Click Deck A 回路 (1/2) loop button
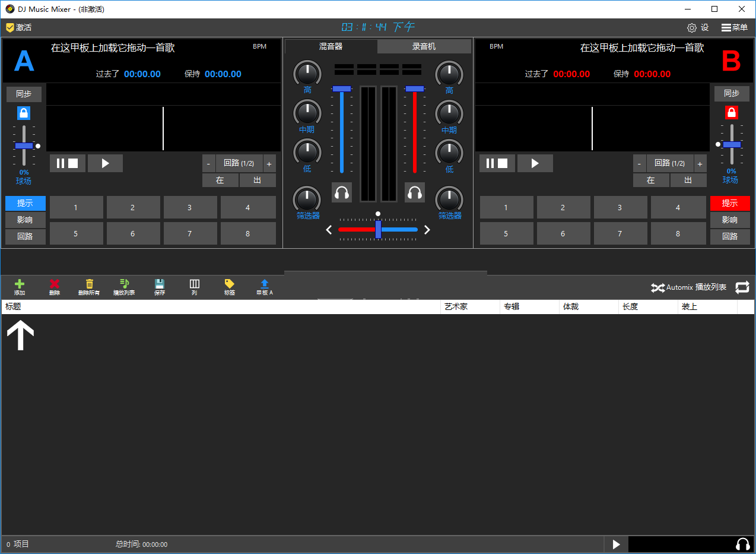Screen dimensions: 756x554 [239, 163]
